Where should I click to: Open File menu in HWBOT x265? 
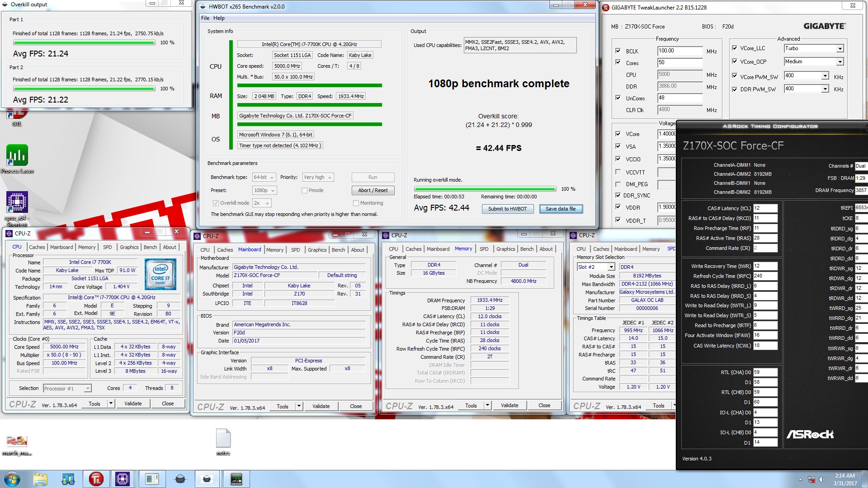[x=205, y=18]
